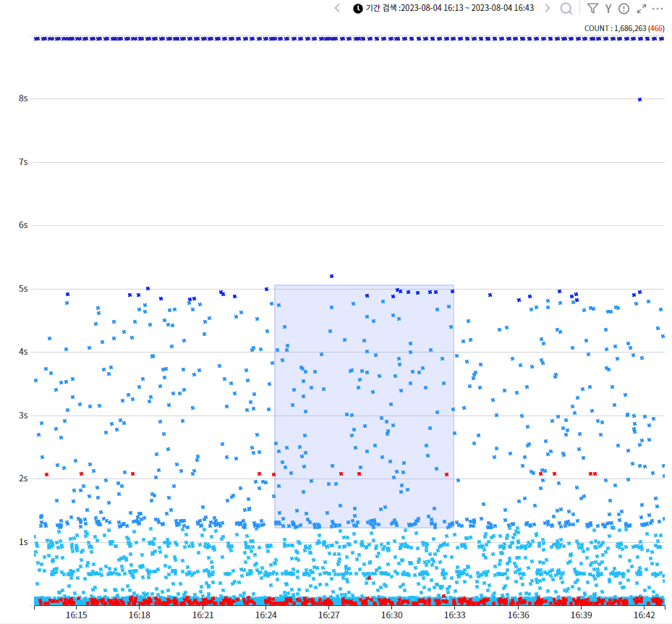Expand the chart to fullscreen

[x=642, y=9]
